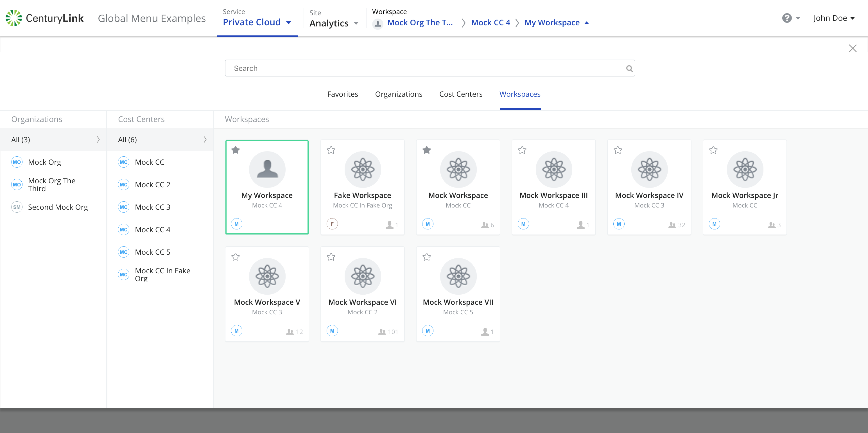Viewport: 868px width, 433px height.
Task: Open the Private Cloud service dropdown
Action: coord(257,22)
